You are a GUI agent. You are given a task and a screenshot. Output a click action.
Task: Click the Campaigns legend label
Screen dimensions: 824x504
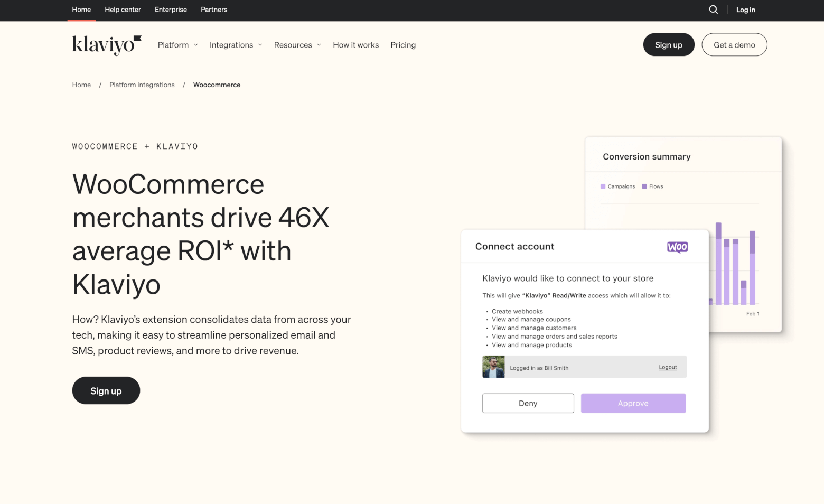click(x=621, y=186)
